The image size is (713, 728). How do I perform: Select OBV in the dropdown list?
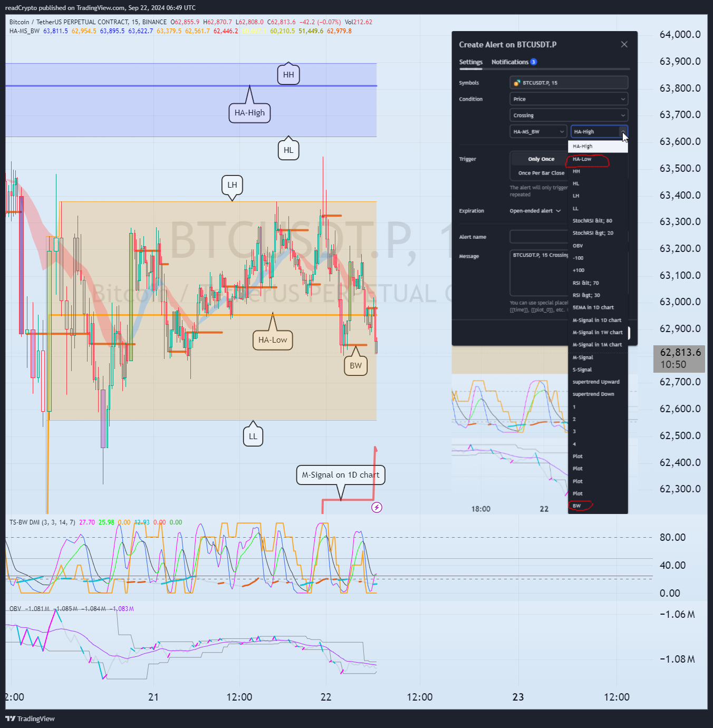click(x=598, y=246)
